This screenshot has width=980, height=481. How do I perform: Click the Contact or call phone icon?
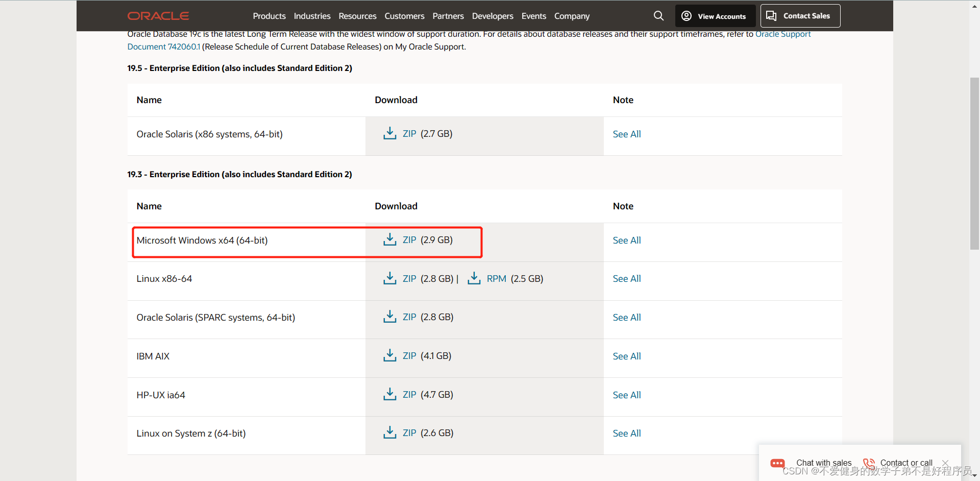coord(869,463)
